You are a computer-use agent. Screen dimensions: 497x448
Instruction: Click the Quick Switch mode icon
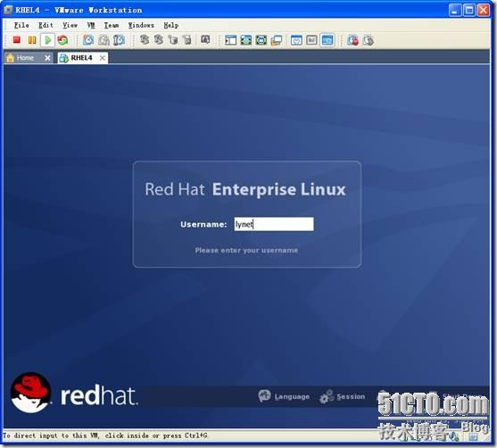(246, 40)
